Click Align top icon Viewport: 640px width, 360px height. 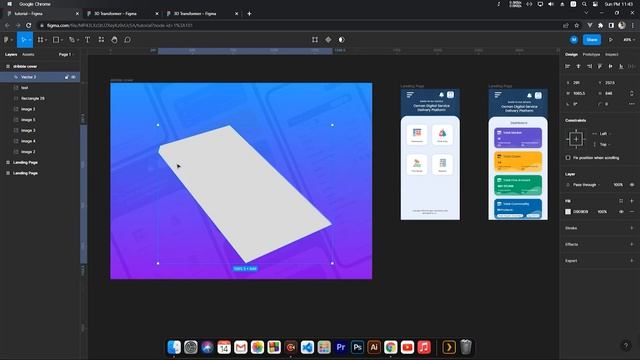[600, 66]
